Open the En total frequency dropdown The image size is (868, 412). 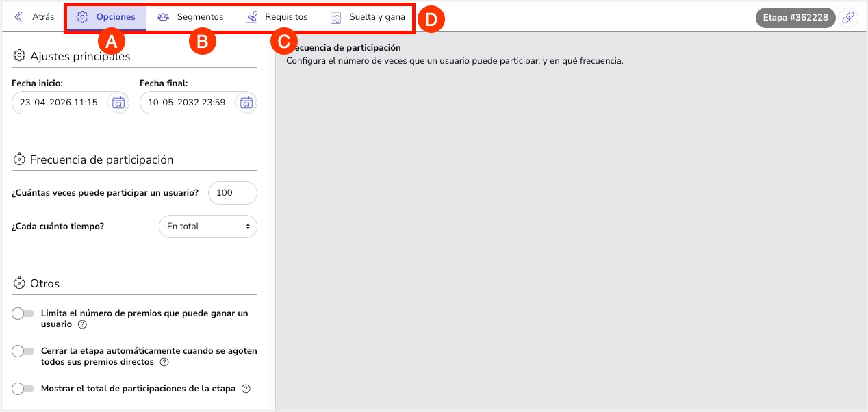[x=207, y=226]
